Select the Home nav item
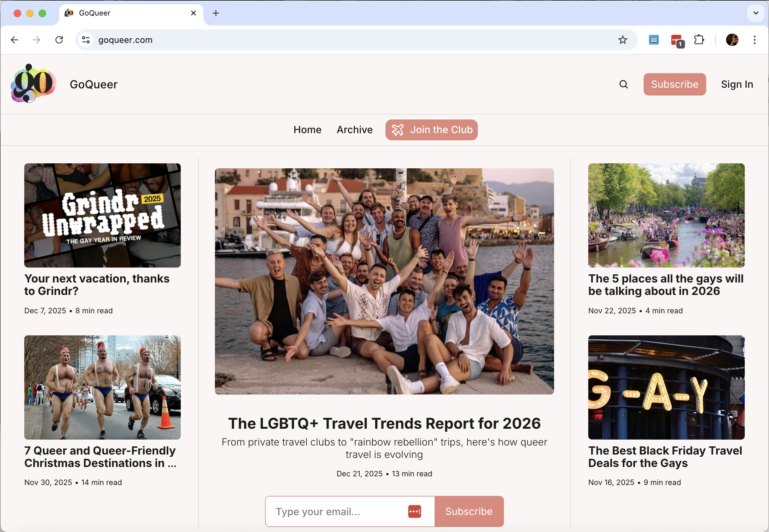The height and width of the screenshot is (532, 769). [307, 130]
